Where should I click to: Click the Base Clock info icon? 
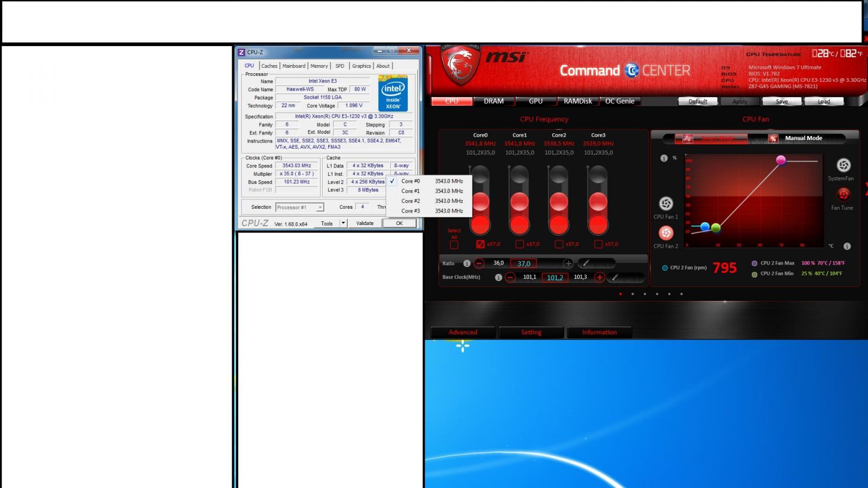point(498,277)
